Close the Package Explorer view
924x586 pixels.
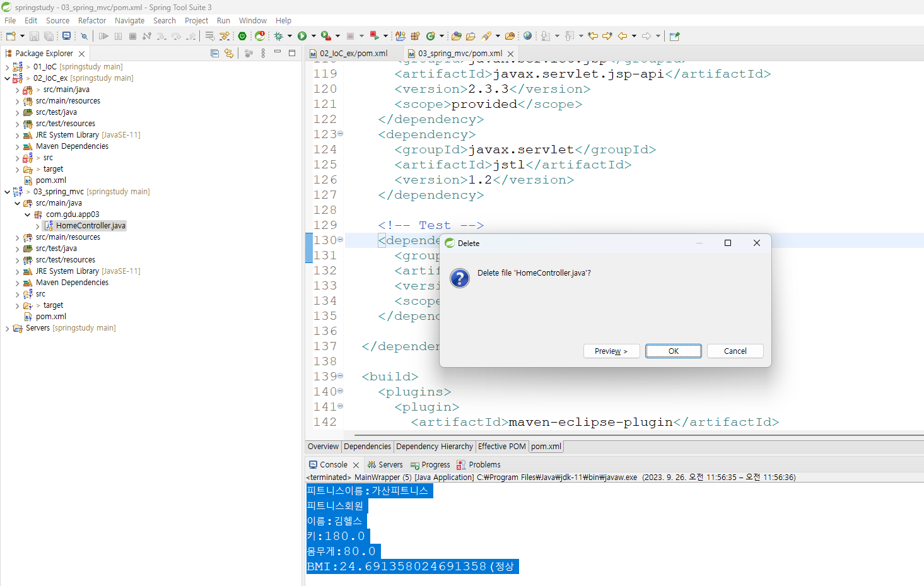[x=81, y=54]
